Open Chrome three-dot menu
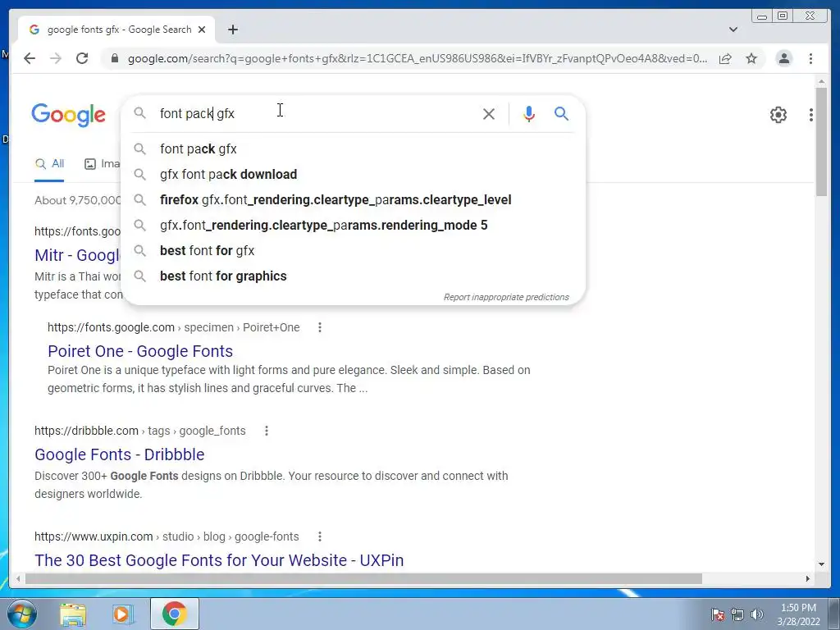Image resolution: width=840 pixels, height=630 pixels. [810, 58]
